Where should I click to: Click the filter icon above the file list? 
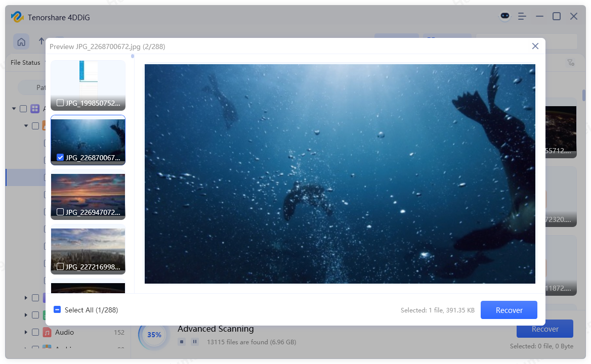[x=571, y=62]
